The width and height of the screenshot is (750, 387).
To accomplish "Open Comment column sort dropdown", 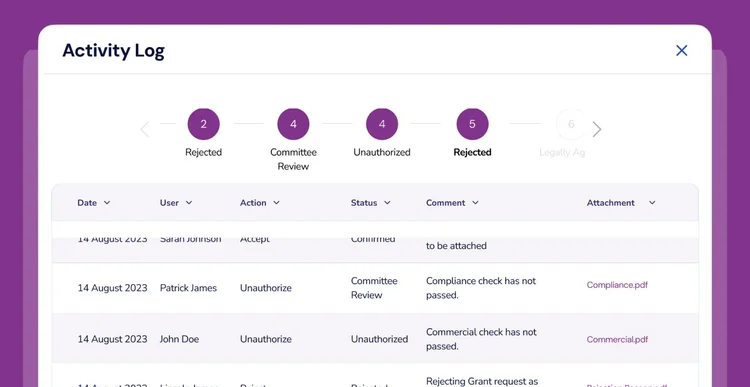I will 475,203.
